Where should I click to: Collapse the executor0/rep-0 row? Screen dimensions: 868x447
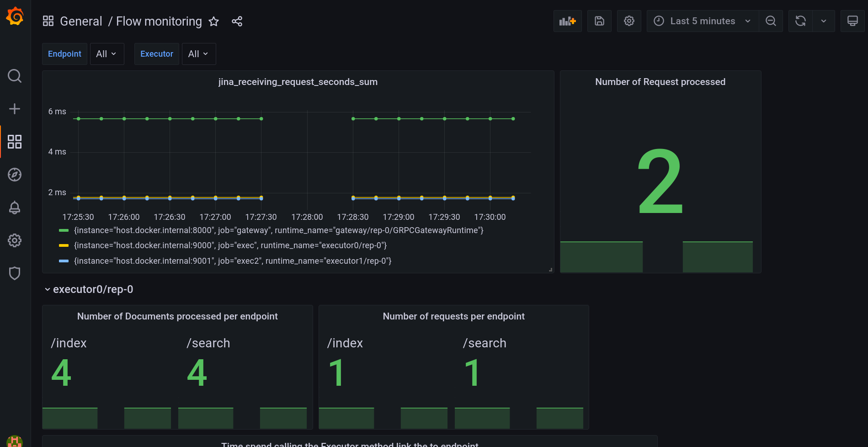tap(89, 289)
